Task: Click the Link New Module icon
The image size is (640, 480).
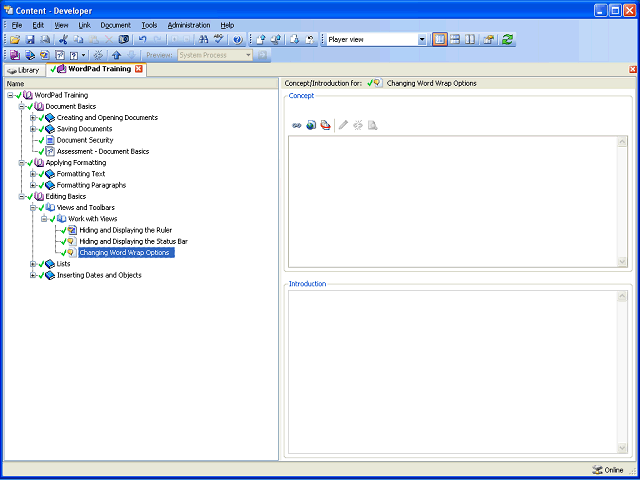Action: click(15, 55)
